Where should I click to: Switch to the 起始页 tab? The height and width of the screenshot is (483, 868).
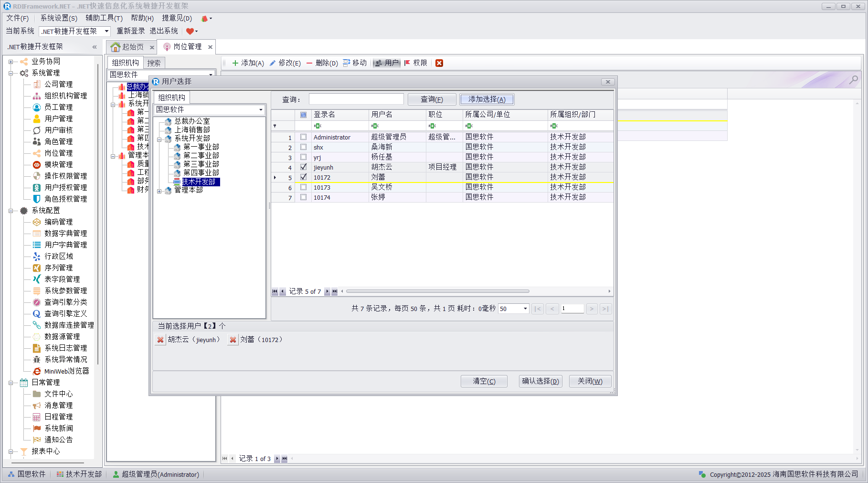click(128, 47)
